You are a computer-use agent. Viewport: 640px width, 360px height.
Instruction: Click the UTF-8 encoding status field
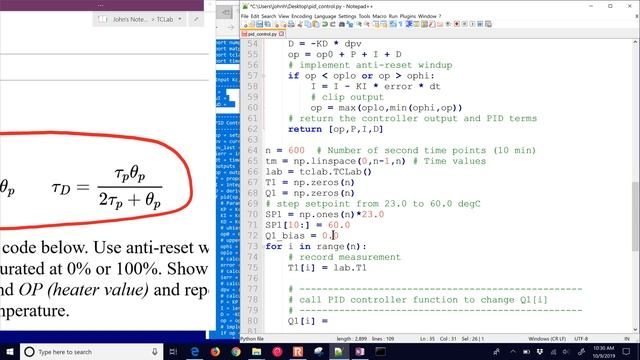581,339
